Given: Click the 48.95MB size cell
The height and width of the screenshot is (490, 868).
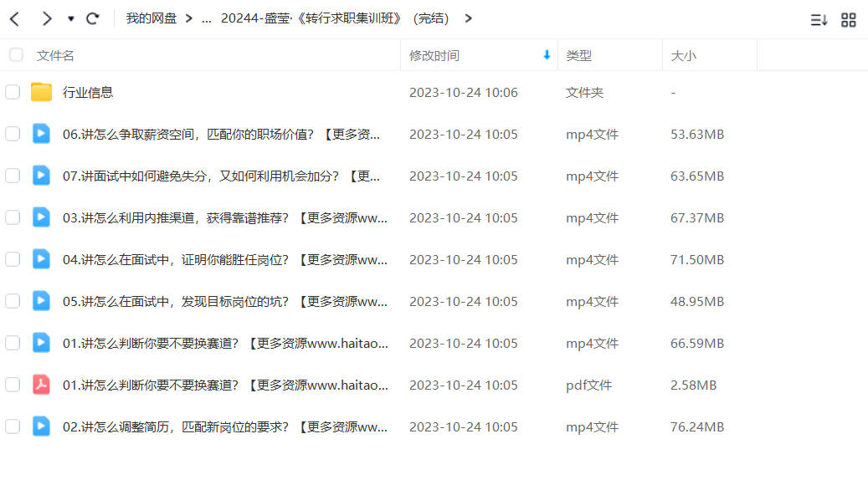Looking at the screenshot, I should pos(697,301).
